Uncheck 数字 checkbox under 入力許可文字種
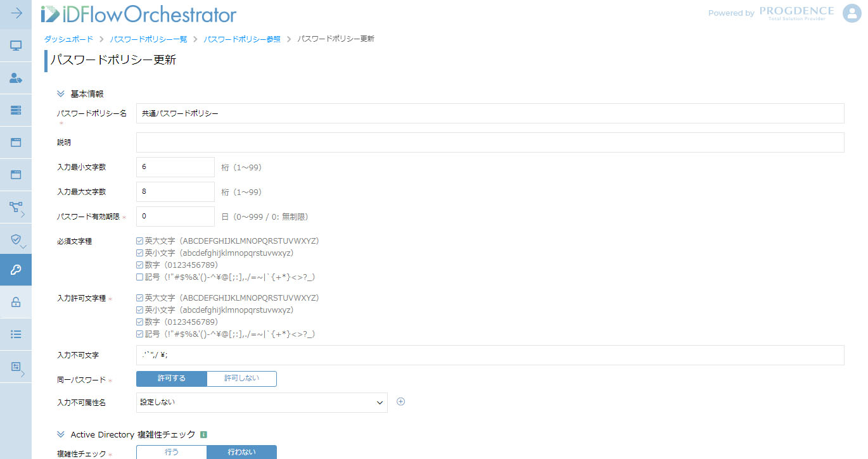Viewport: 868px width, 459px height. click(x=139, y=322)
